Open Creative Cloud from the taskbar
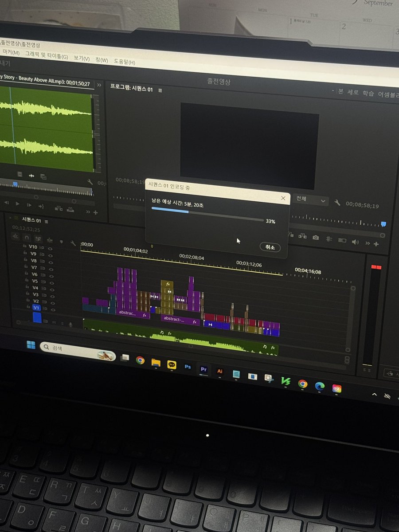Screen dimensions: 399x532 (337, 389)
